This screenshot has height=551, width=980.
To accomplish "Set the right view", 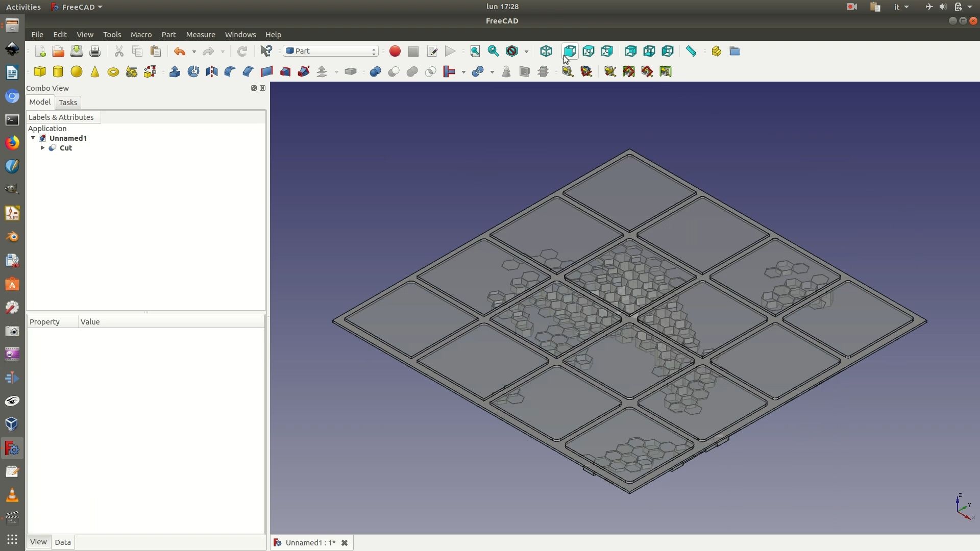I will click(607, 51).
